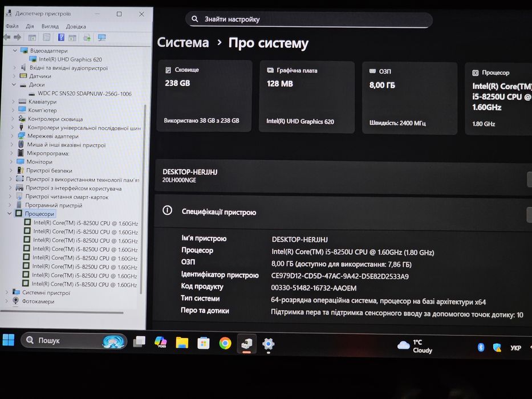532x399 pixels.
Task: Click the Back arrow in Device Manager toolbar
Action: click(x=7, y=37)
